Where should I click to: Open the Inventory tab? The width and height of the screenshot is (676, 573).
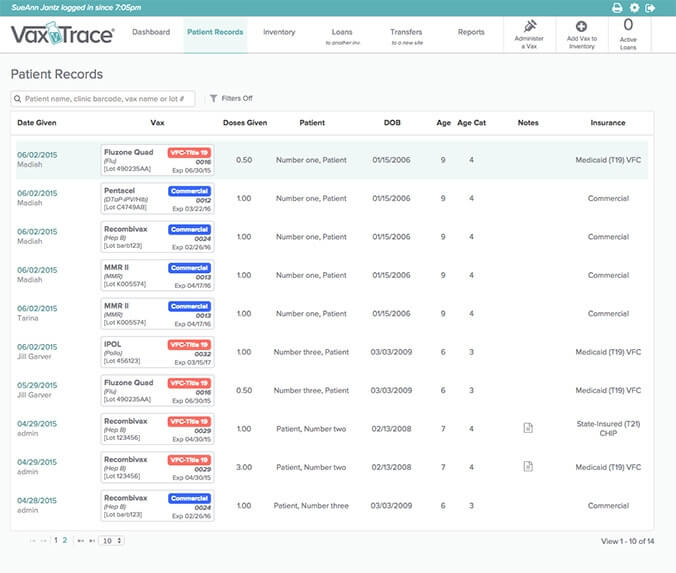tap(279, 32)
